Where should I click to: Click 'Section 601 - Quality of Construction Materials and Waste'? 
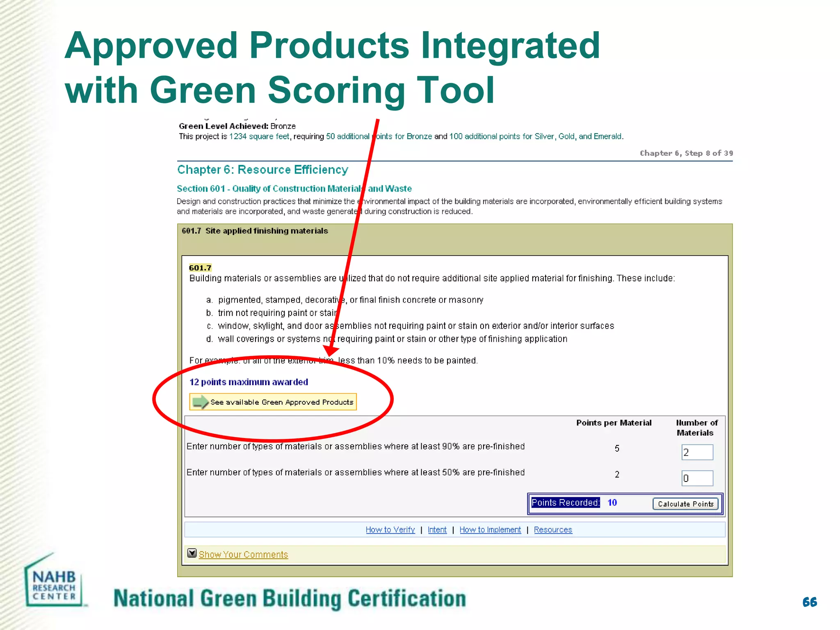click(294, 189)
